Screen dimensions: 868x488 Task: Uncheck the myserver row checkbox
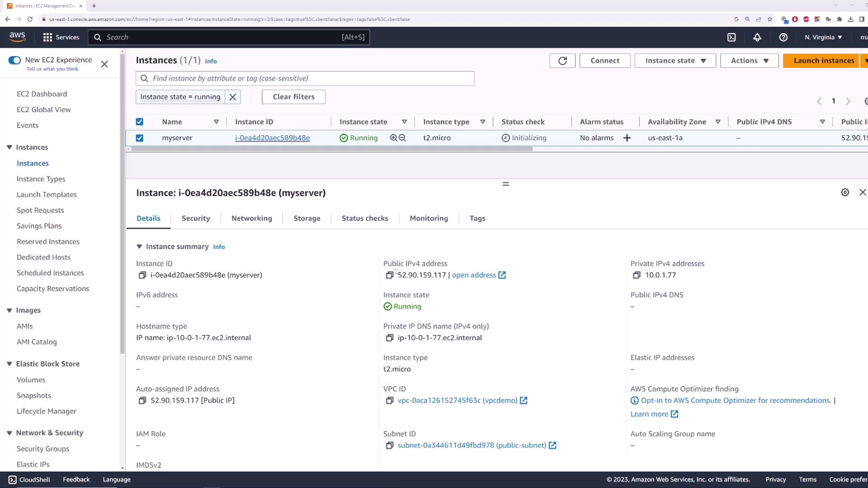[x=140, y=138]
